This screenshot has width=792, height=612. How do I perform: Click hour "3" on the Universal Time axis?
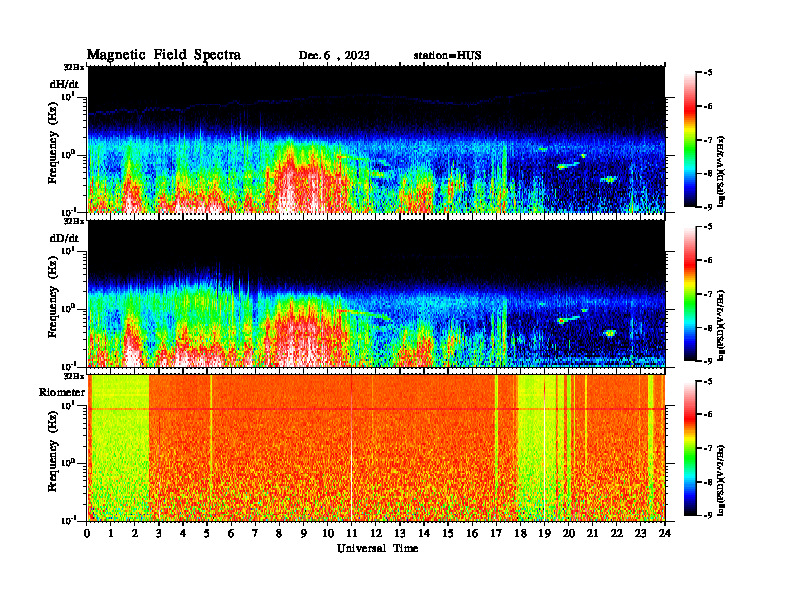tap(160, 533)
